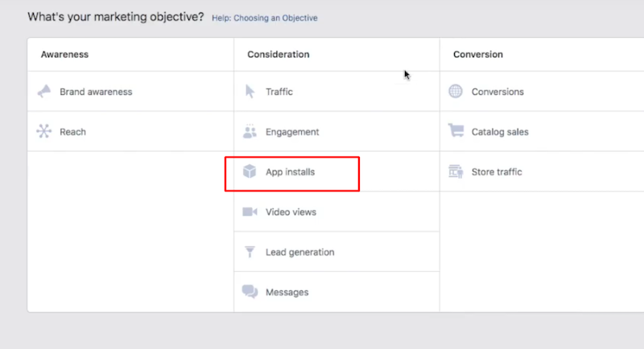The width and height of the screenshot is (644, 349).
Task: Pick the Store traffic objective label
Action: click(497, 172)
